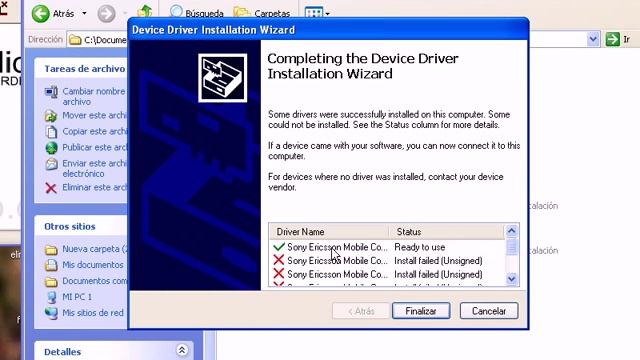The image size is (640, 360).
Task: Open the address bar dropdown arrow
Action: click(x=593, y=39)
